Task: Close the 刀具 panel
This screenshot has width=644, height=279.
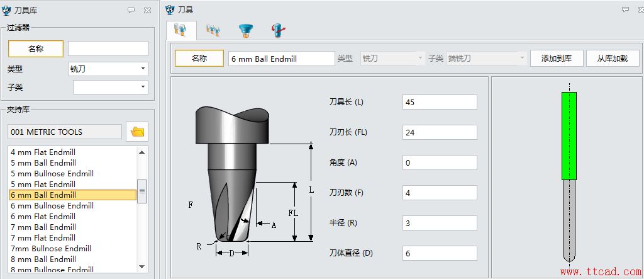Action: [x=641, y=9]
